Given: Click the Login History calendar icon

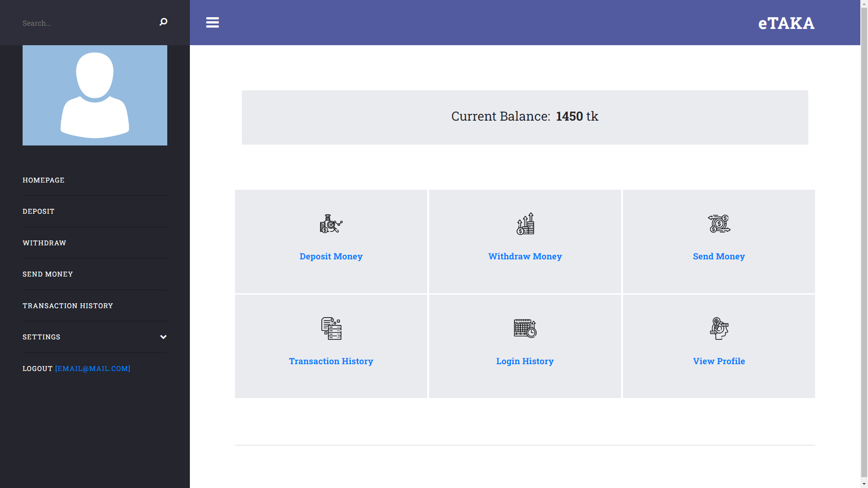Looking at the screenshot, I should (525, 328).
